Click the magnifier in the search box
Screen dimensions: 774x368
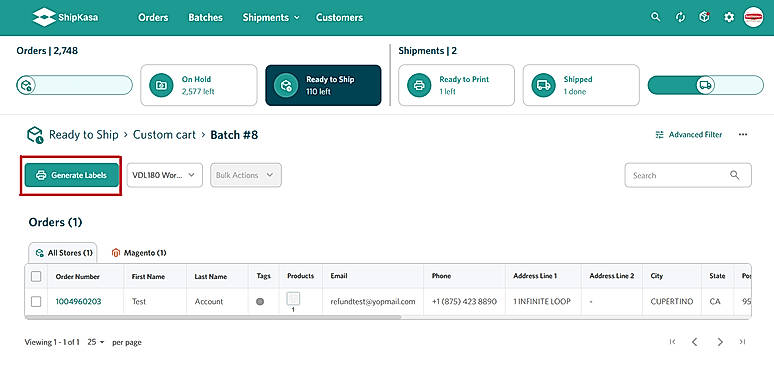point(735,175)
